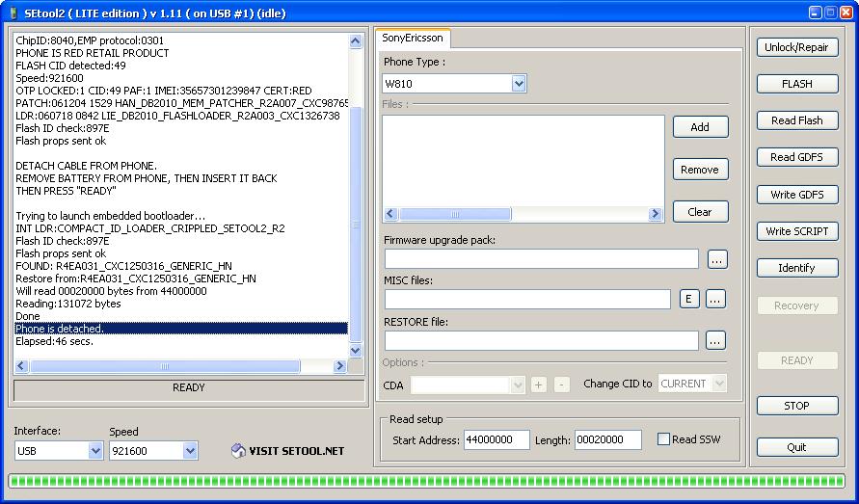Viewport: 859px width, 504px height.
Task: Quit the SEtool2 application
Action: coord(797,447)
